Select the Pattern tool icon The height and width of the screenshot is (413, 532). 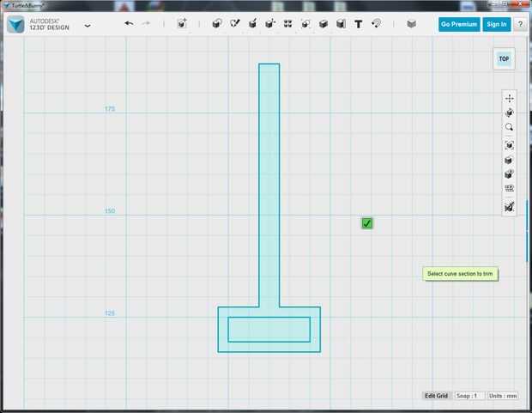(x=287, y=23)
